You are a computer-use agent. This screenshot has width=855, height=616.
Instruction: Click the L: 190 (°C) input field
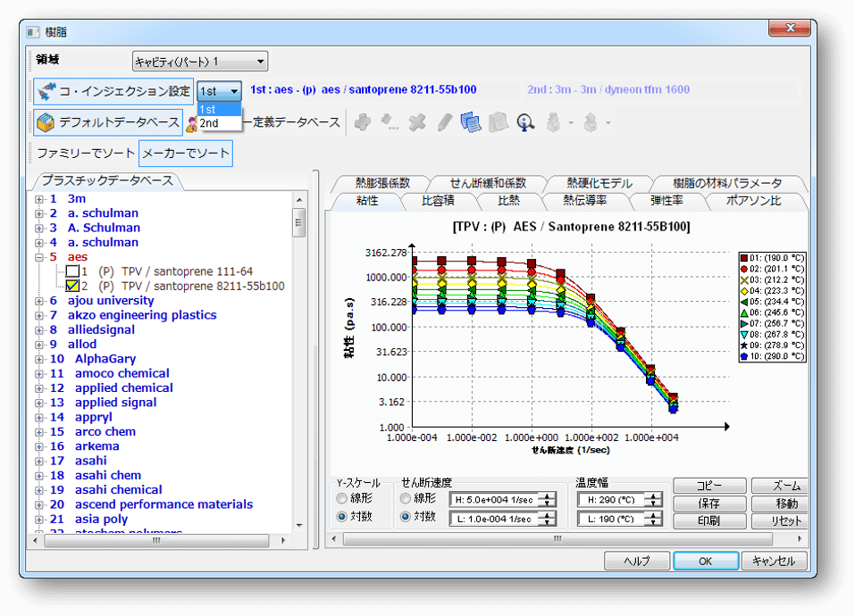[611, 519]
